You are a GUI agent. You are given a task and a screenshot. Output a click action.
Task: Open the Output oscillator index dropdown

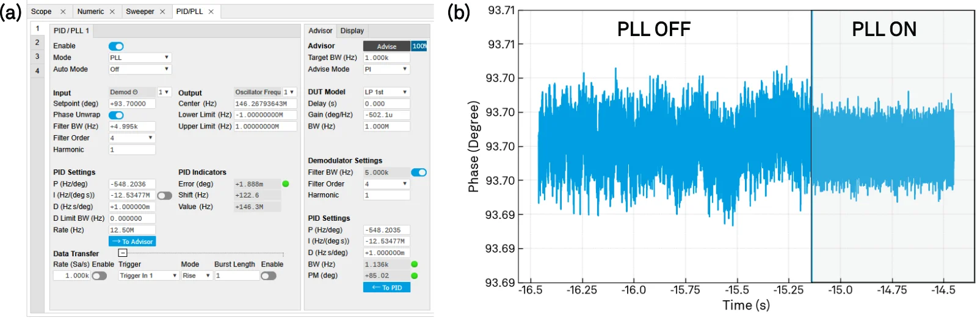289,92
